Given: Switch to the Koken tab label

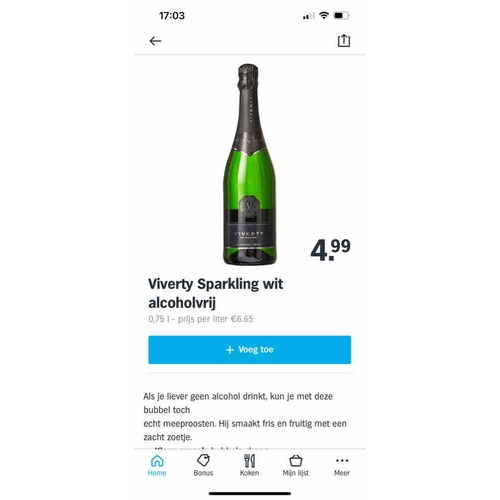Looking at the screenshot, I should [249, 473].
